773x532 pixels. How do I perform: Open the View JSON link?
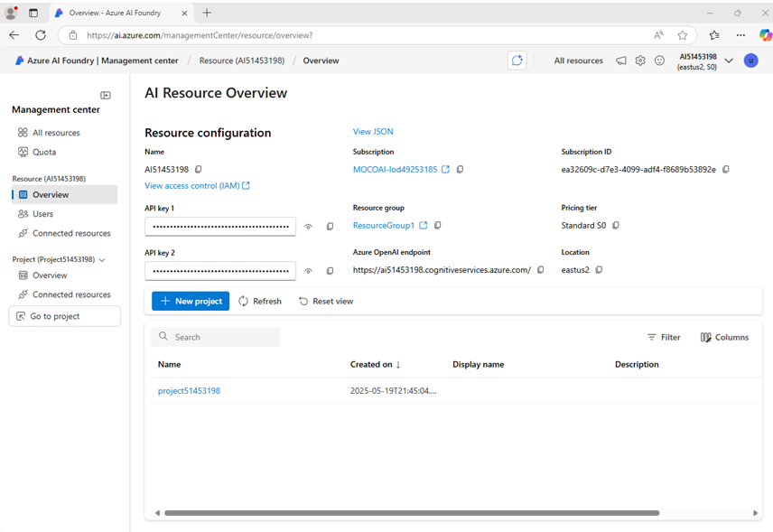point(373,132)
